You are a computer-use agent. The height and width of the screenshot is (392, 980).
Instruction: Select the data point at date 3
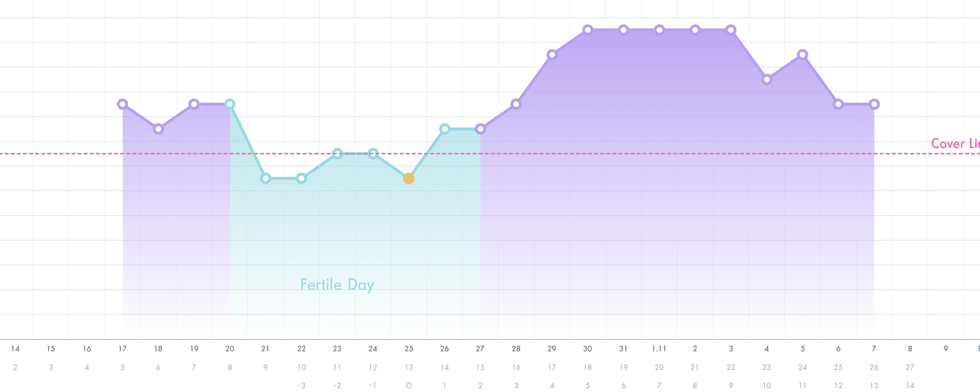731,30
